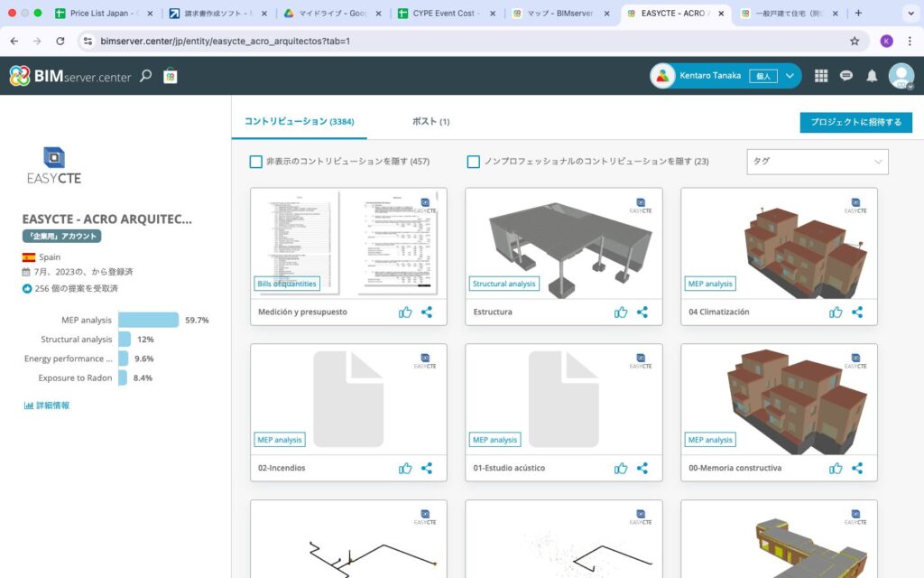
Task: Open the 詳細情報 details link
Action: pyautogui.click(x=47, y=406)
